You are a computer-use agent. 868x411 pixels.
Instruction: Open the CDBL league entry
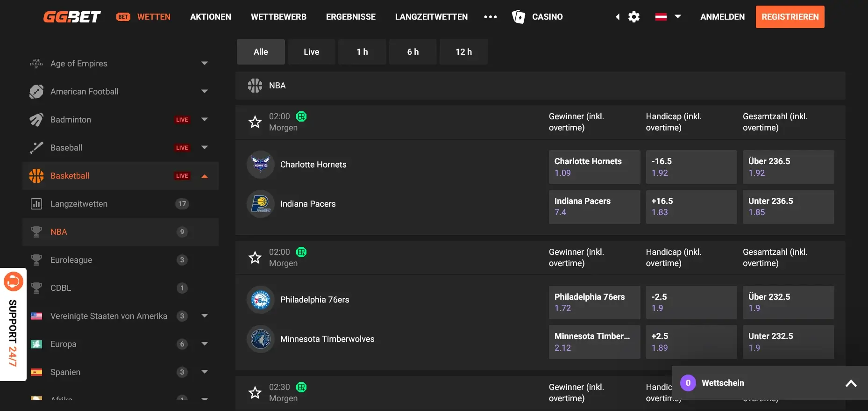point(121,288)
